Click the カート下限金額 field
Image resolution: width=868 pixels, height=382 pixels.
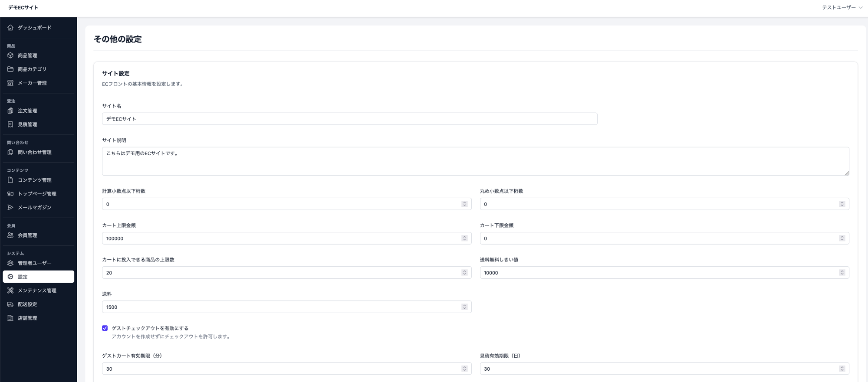[x=664, y=238]
